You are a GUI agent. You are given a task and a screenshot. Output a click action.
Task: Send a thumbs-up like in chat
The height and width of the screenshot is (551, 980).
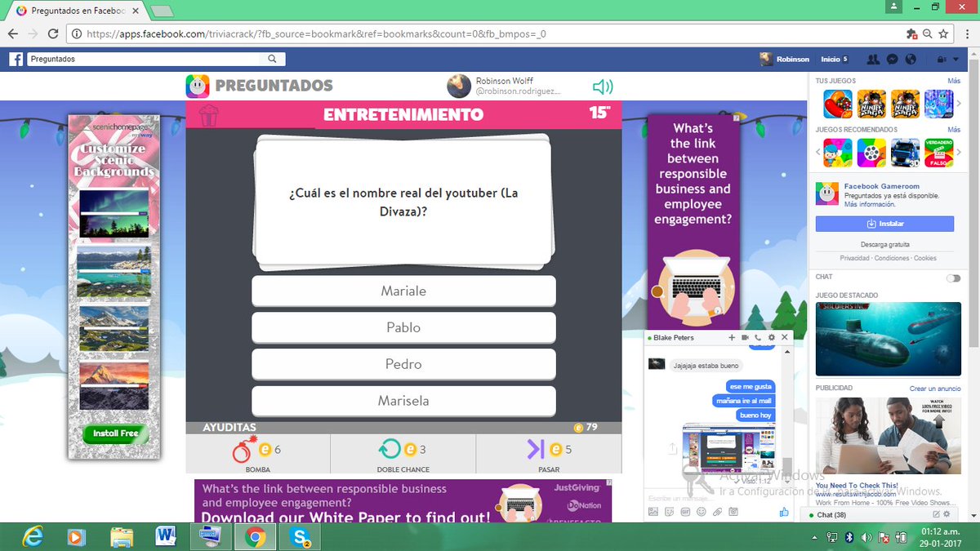tap(784, 512)
